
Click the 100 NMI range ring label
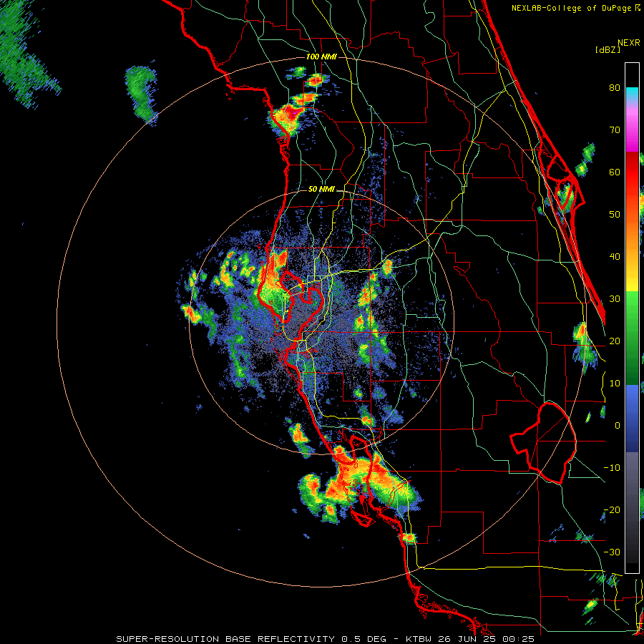click(321, 57)
